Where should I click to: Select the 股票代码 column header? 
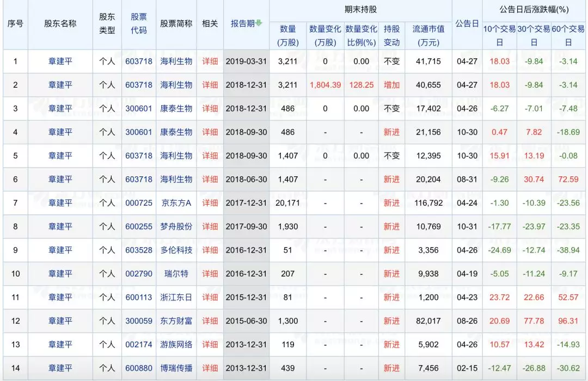pyautogui.click(x=139, y=24)
